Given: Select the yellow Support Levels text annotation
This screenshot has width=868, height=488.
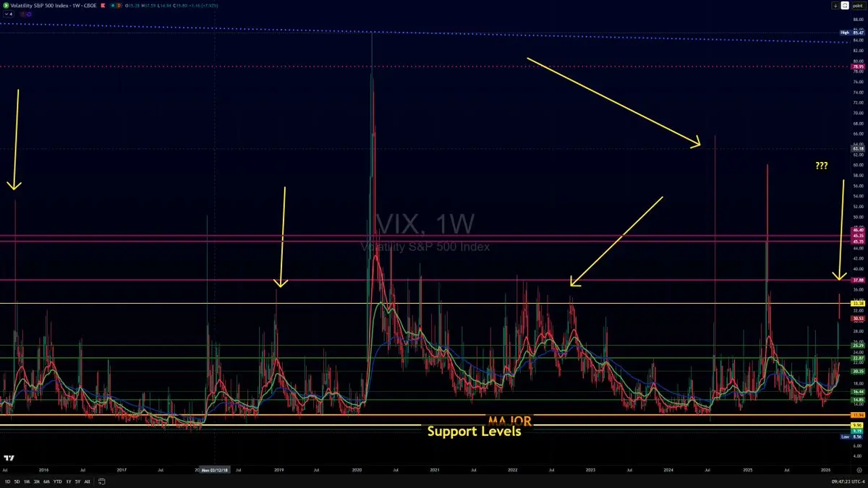Looking at the screenshot, I should [474, 432].
